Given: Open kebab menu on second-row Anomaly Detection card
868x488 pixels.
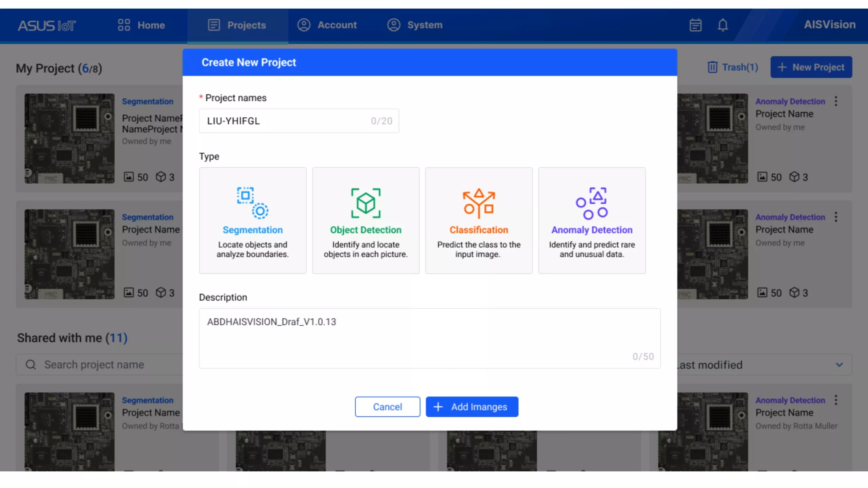Looking at the screenshot, I should 836,217.
